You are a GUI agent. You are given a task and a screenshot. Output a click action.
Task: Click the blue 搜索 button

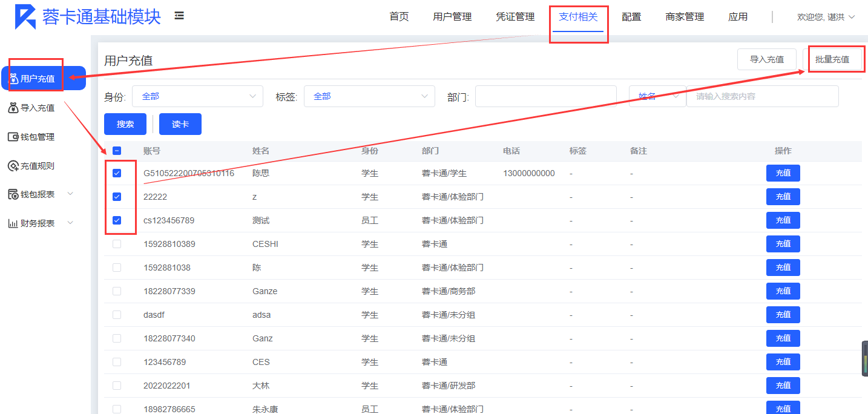click(125, 124)
